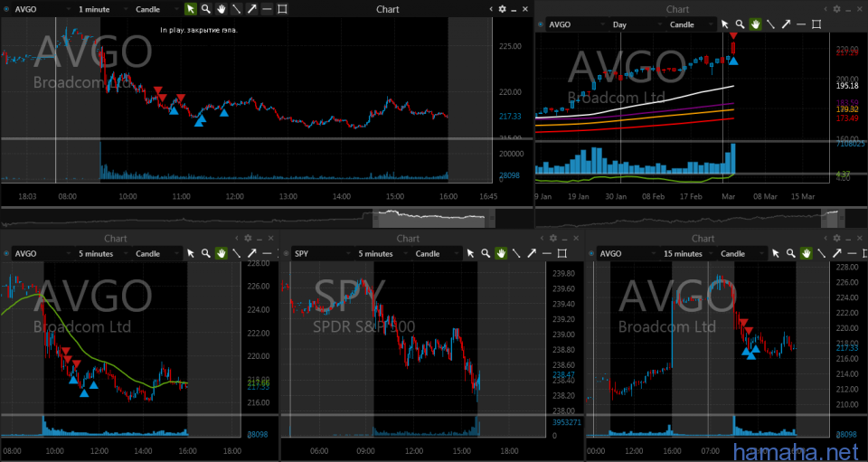868x462 pixels.
Task: Click 195.18 moving average label in Day chart
Action: pos(848,86)
